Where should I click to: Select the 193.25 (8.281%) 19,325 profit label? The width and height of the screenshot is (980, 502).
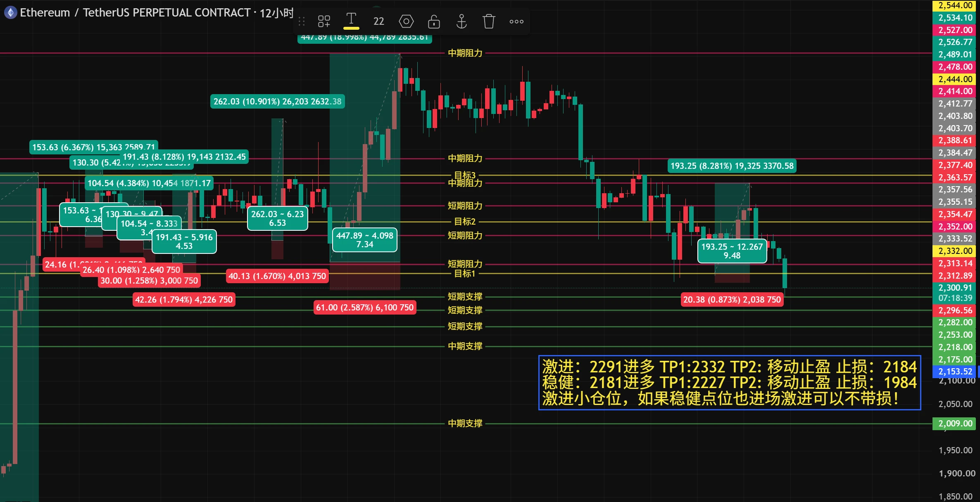[732, 166]
